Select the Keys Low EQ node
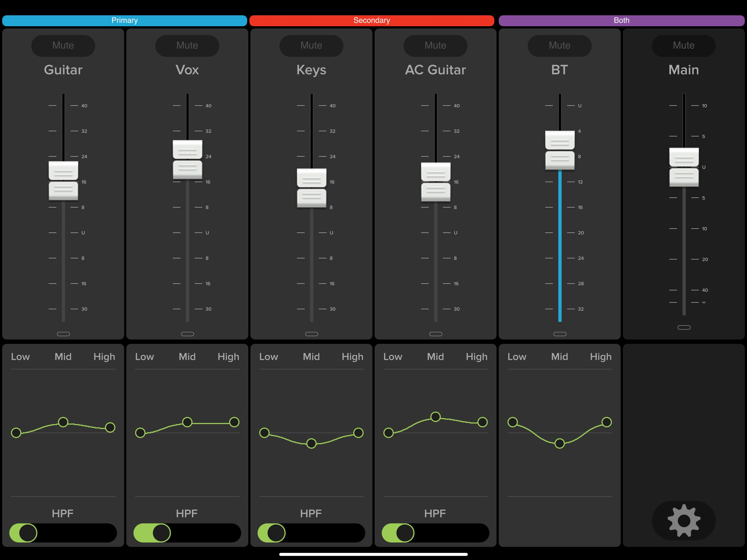747x560 pixels. (264, 433)
